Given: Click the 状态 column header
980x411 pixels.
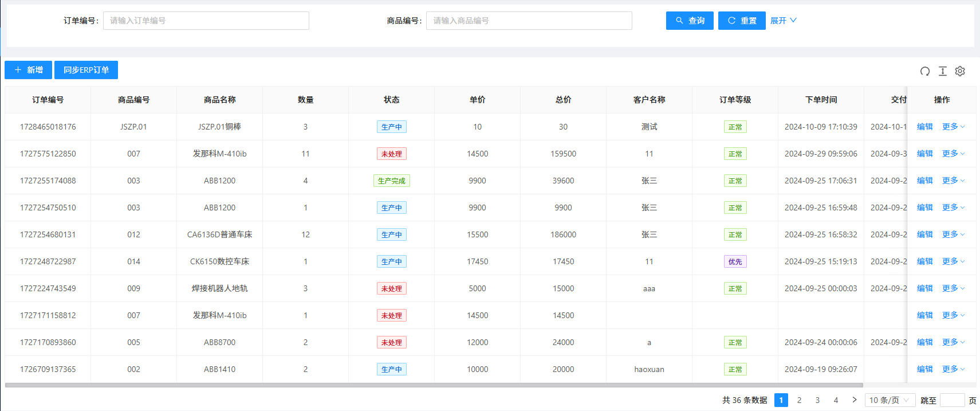Looking at the screenshot, I should click(392, 100).
